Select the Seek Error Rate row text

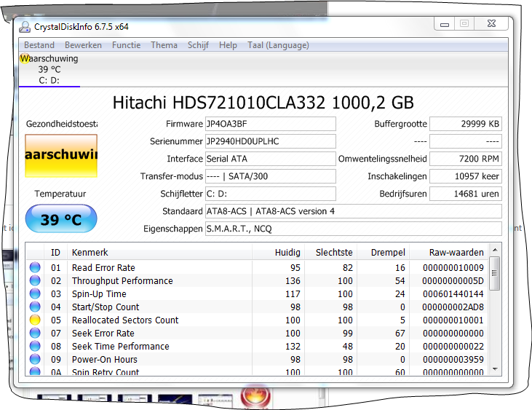click(x=103, y=334)
